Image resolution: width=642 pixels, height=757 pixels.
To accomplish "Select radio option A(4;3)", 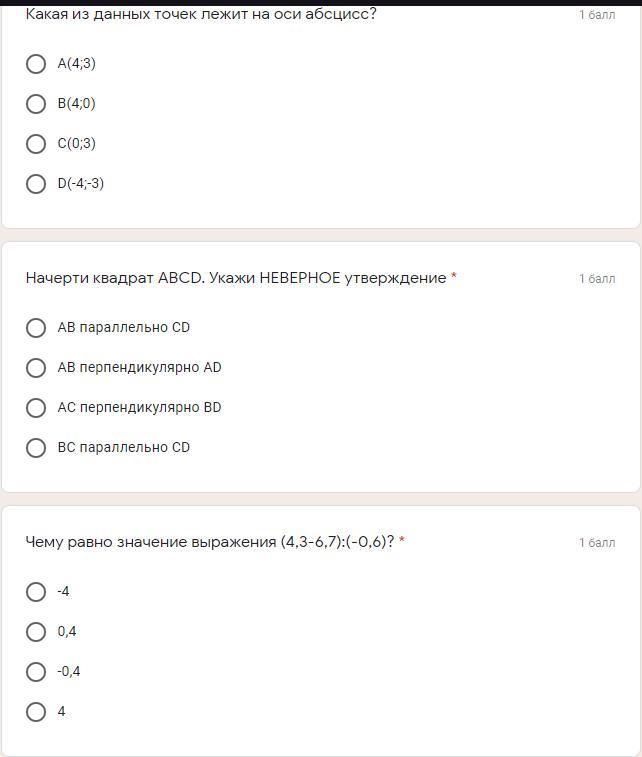I will pyautogui.click(x=36, y=64).
